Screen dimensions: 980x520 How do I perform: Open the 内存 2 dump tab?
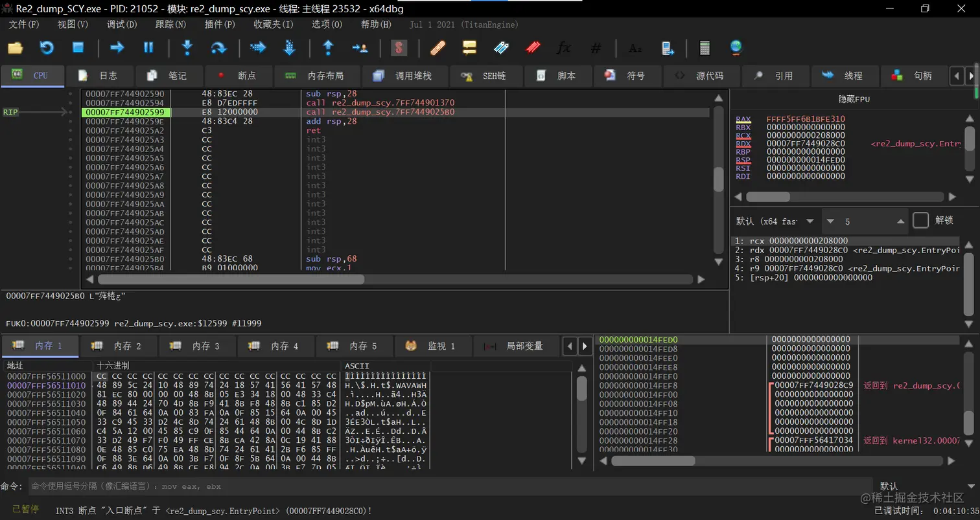(x=117, y=346)
